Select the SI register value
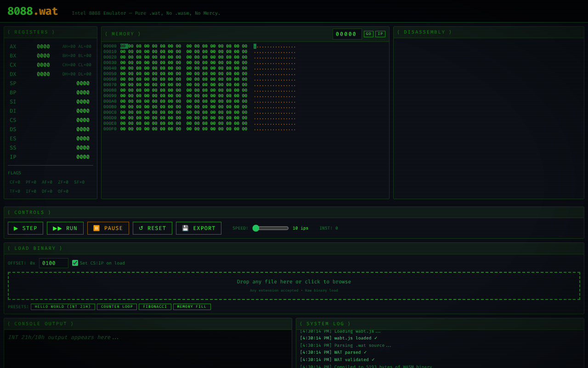This screenshot has width=588, height=368. 83,102
